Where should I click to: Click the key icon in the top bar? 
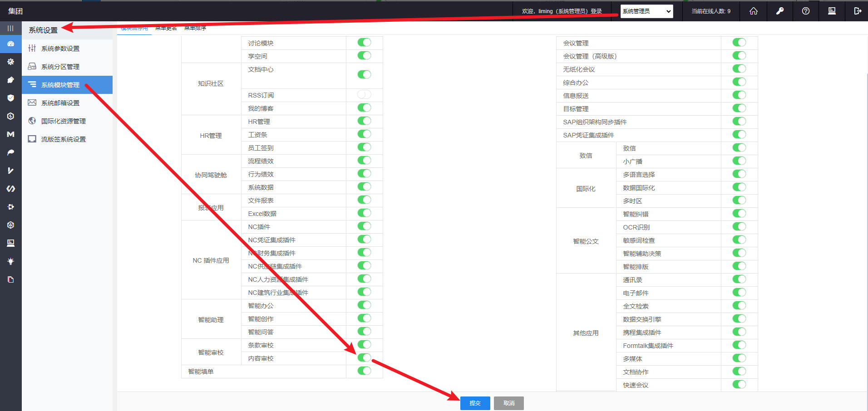pos(780,11)
